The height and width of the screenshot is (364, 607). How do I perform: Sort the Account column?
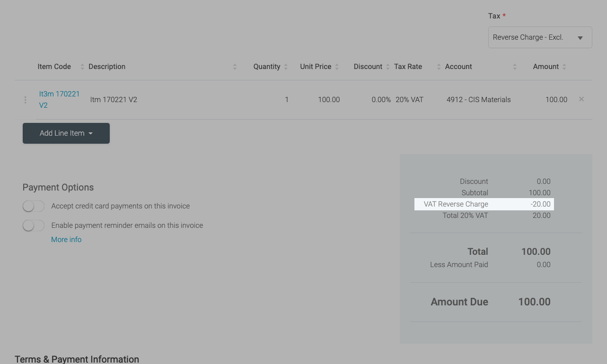pyautogui.click(x=514, y=67)
